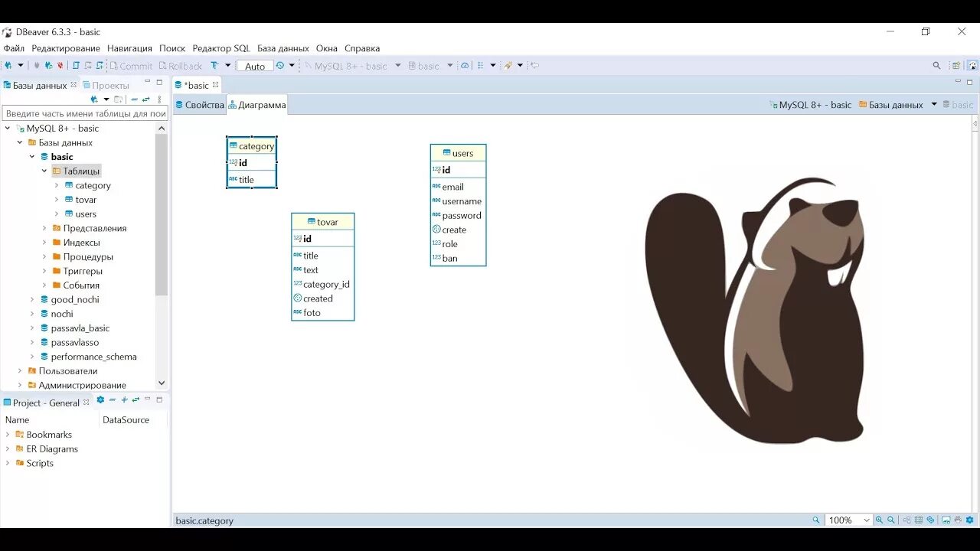Image resolution: width=980 pixels, height=551 pixels.
Task: Select the tovar table in navigator tree
Action: (86, 200)
